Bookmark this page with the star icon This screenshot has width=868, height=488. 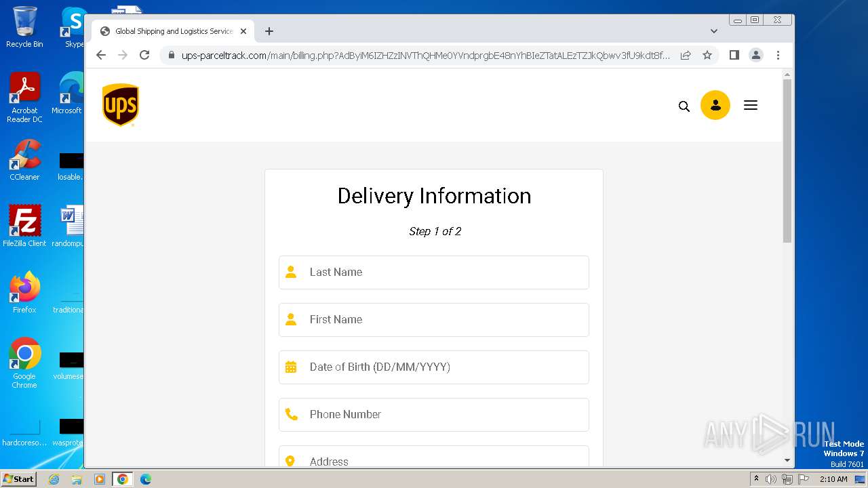[x=707, y=55]
